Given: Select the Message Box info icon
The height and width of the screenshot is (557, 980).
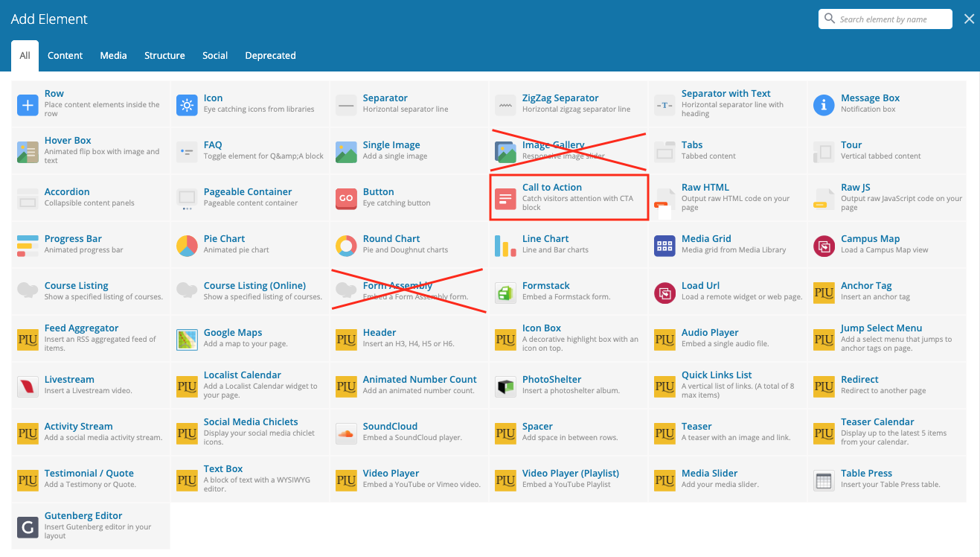Looking at the screenshot, I should point(824,105).
